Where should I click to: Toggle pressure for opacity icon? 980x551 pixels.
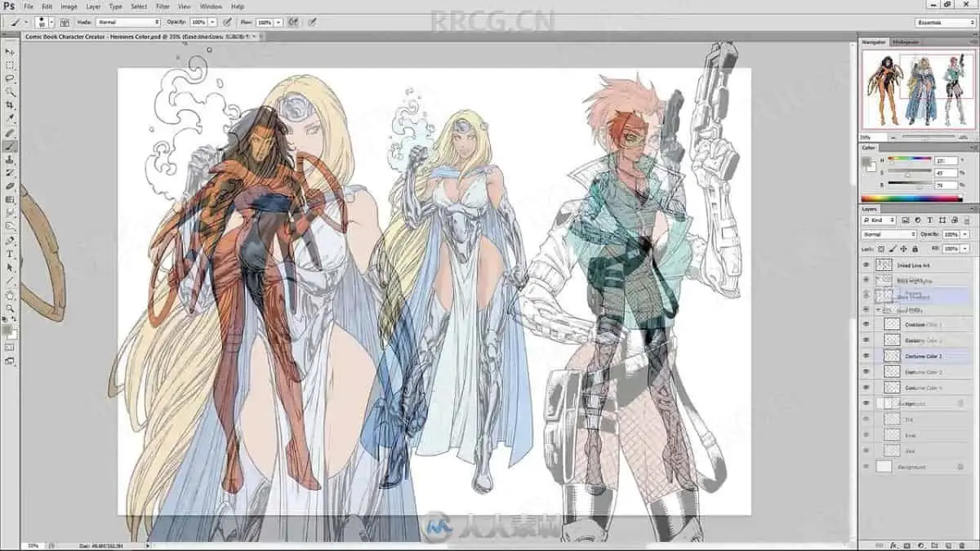(x=226, y=22)
